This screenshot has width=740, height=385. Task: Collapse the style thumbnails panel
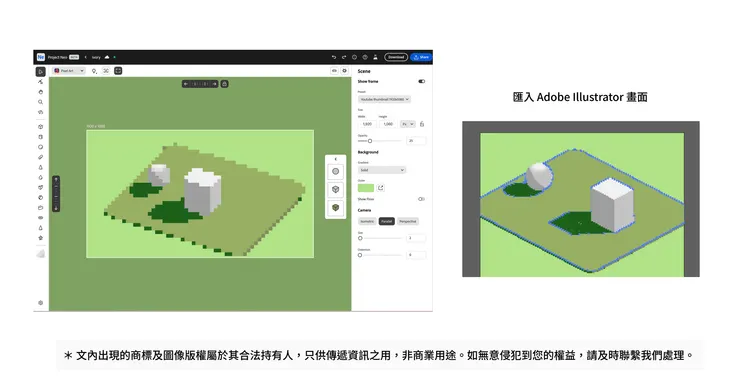point(336,159)
